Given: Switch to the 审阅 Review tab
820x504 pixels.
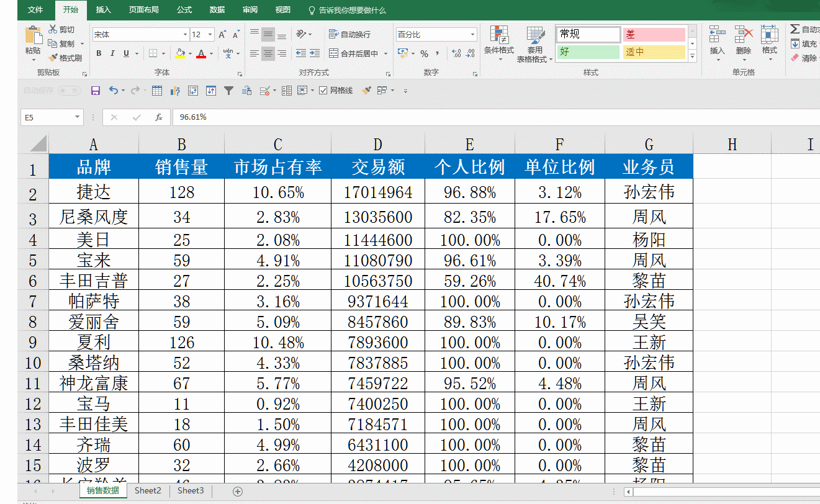Looking at the screenshot, I should coord(250,10).
